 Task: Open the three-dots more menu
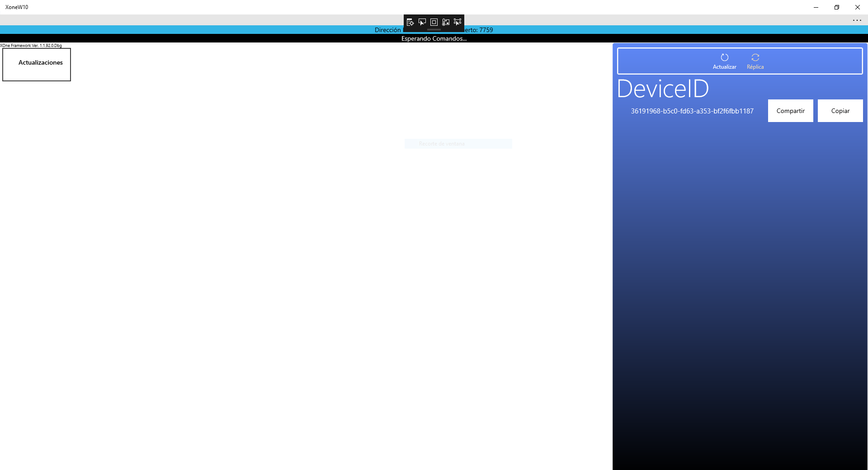pyautogui.click(x=857, y=20)
